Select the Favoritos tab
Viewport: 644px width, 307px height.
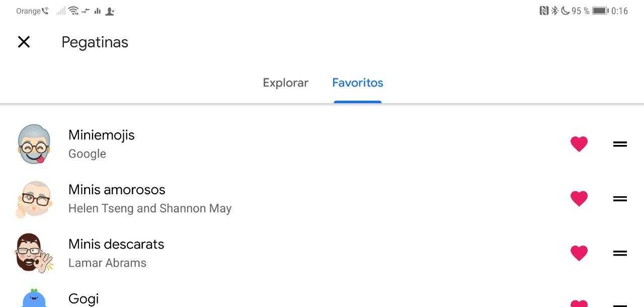(x=357, y=83)
